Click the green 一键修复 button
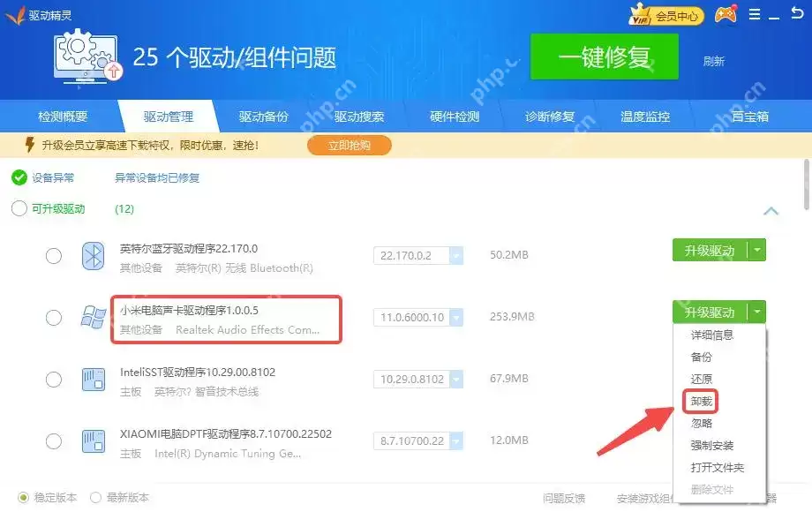Viewport: 812px width, 512px height. pyautogui.click(x=605, y=56)
